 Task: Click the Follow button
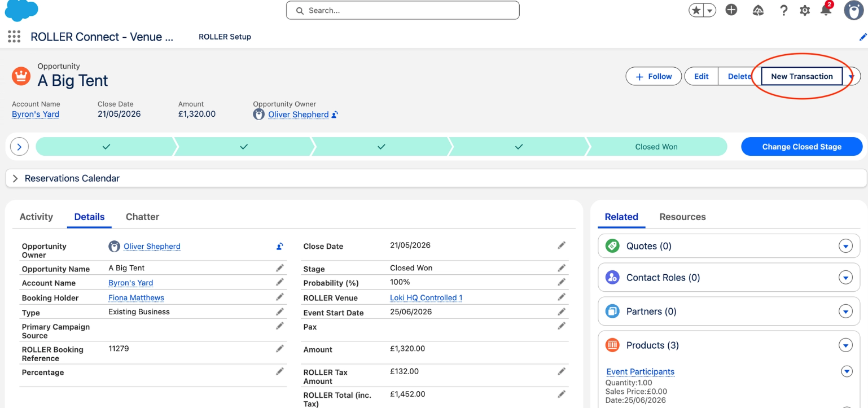click(654, 76)
